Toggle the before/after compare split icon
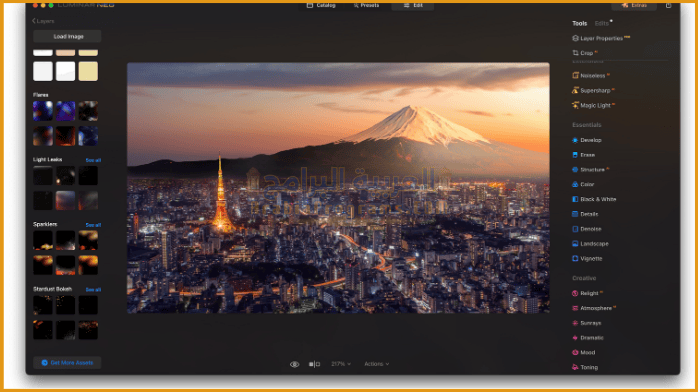698x392 pixels. point(314,364)
